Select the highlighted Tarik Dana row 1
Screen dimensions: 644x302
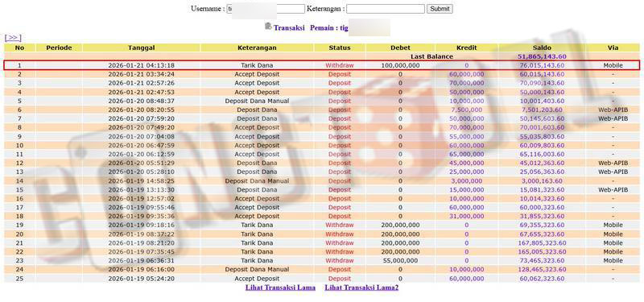[321, 65]
